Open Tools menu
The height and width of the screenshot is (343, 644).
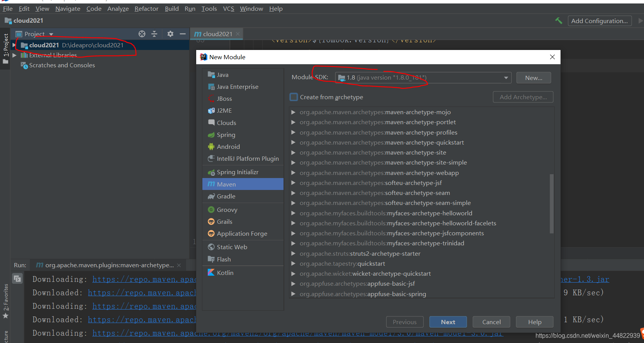(x=209, y=8)
